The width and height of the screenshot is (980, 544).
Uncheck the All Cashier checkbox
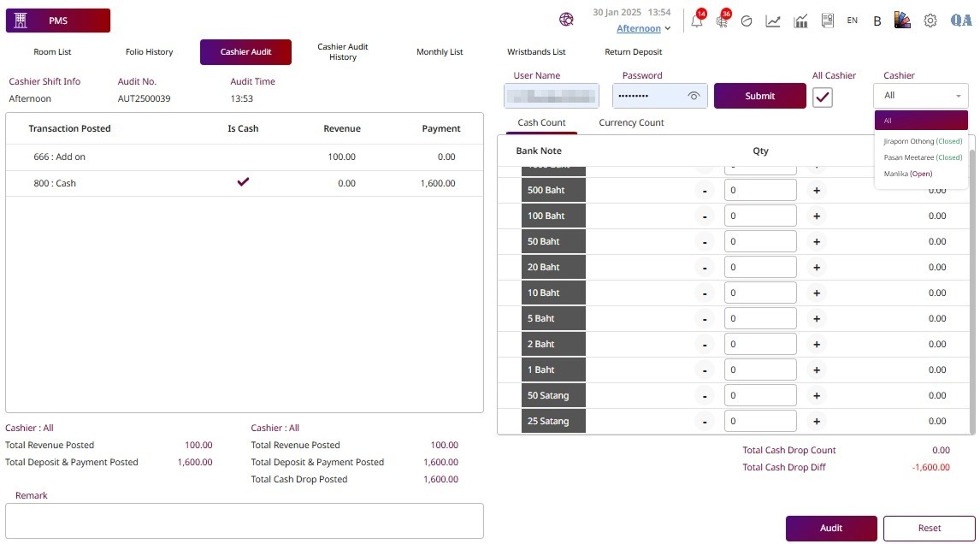tap(823, 97)
